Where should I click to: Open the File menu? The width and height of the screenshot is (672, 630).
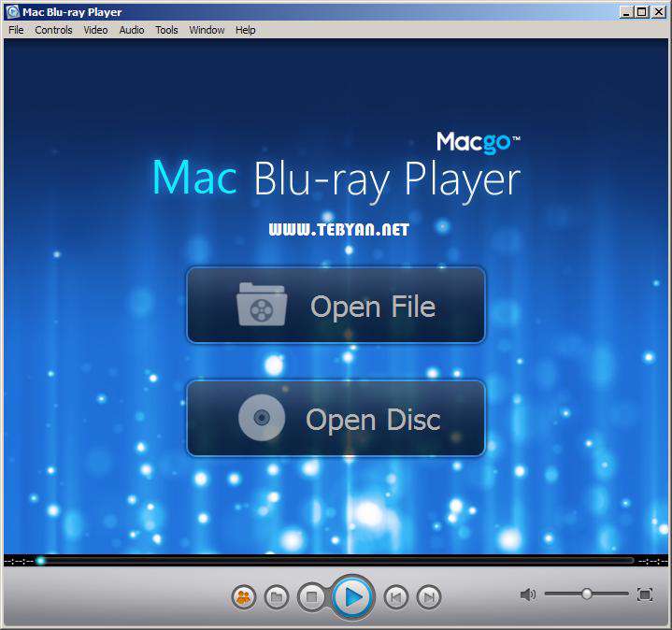click(16, 30)
